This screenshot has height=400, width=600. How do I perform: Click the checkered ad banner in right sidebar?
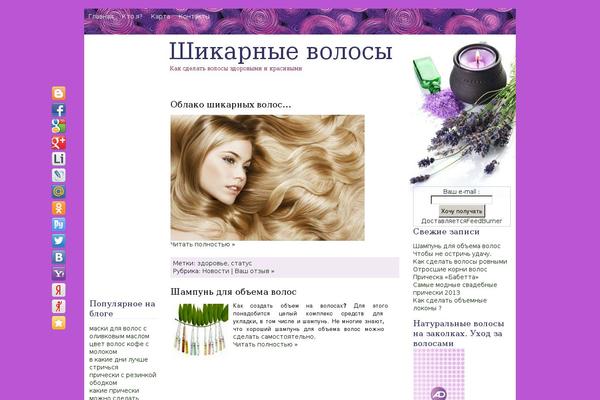[439, 374]
